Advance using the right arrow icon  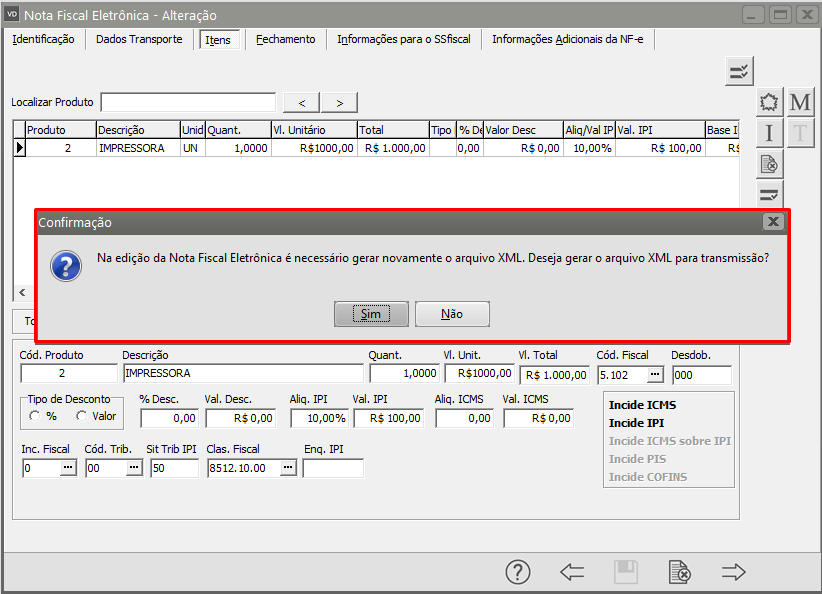[x=734, y=572]
